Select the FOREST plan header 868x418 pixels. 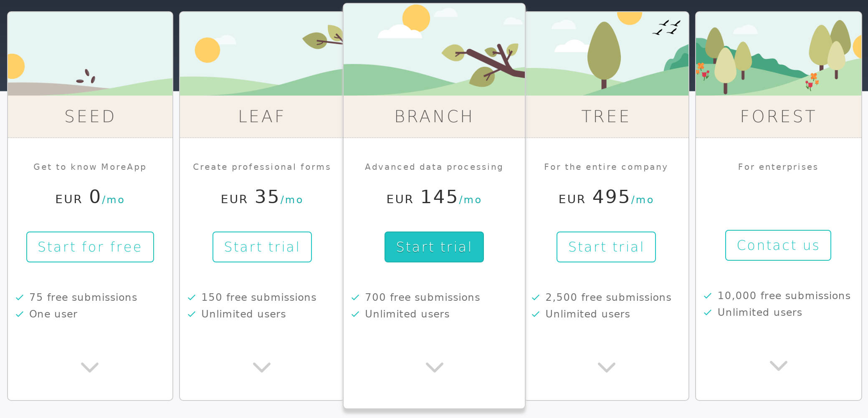778,117
